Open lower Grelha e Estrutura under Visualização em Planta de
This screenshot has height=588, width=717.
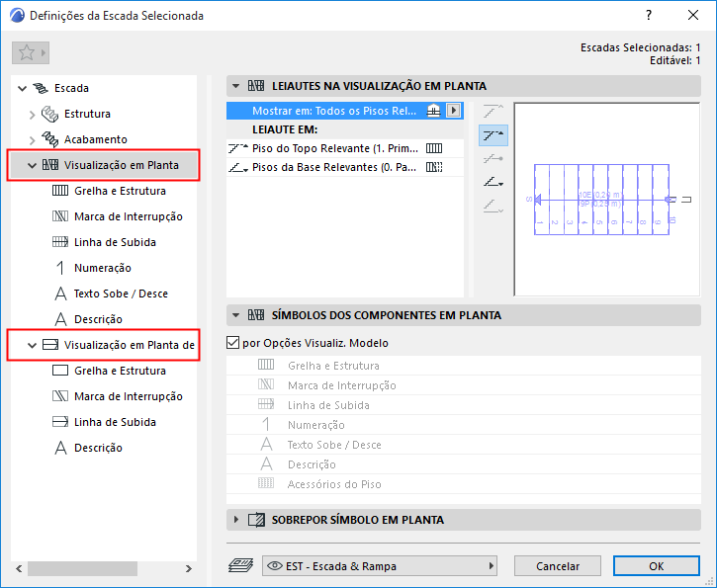pyautogui.click(x=120, y=371)
